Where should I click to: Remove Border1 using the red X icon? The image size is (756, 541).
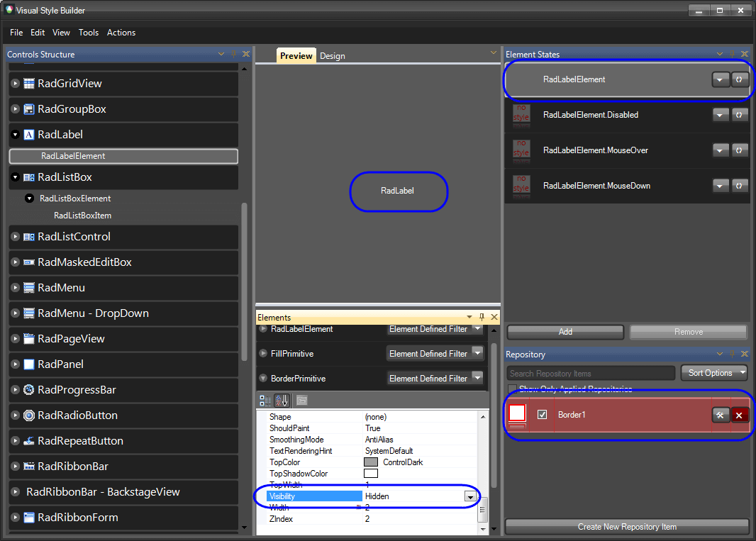click(740, 414)
